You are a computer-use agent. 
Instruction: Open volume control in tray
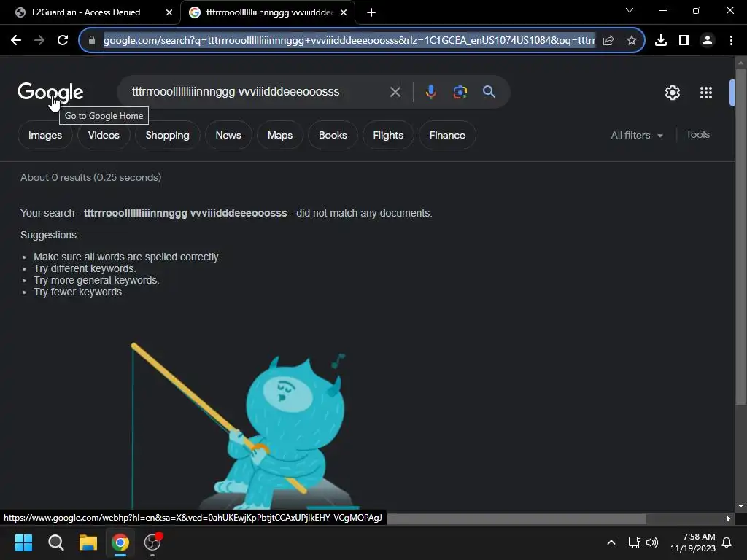point(652,542)
